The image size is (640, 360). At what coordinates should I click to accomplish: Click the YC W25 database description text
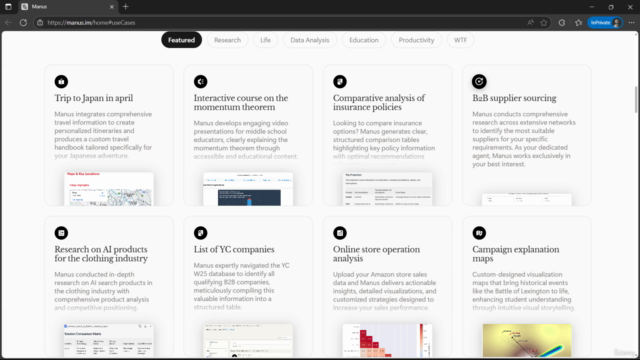pyautogui.click(x=242, y=286)
